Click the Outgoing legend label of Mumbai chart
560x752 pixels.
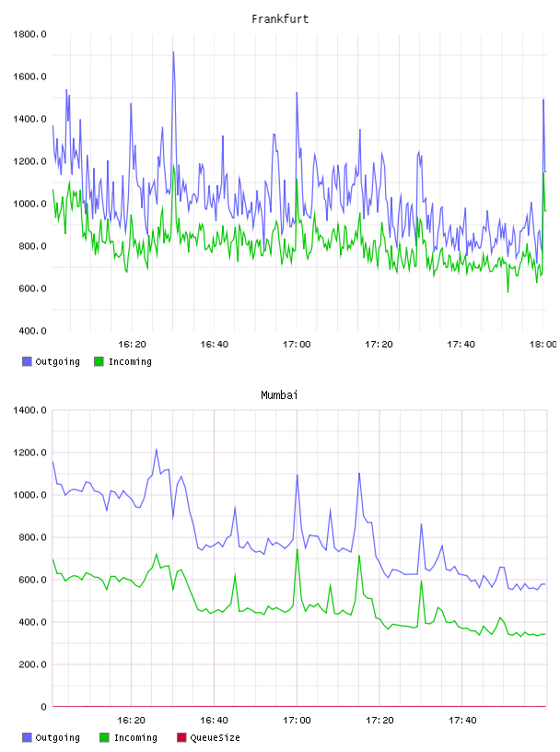(57, 738)
